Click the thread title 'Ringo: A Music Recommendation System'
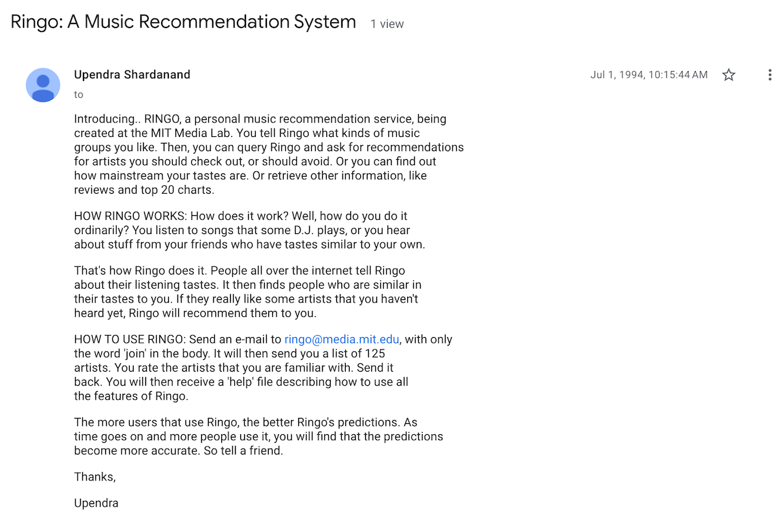Image resolution: width=783 pixels, height=532 pixels. pos(183,22)
